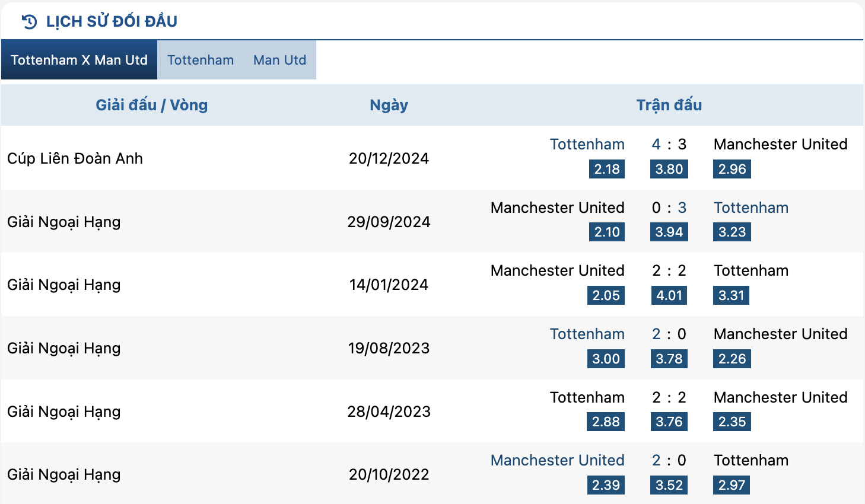Click the Giải đấu / Vòng column header
Viewport: 865px width, 504px height.
click(152, 105)
